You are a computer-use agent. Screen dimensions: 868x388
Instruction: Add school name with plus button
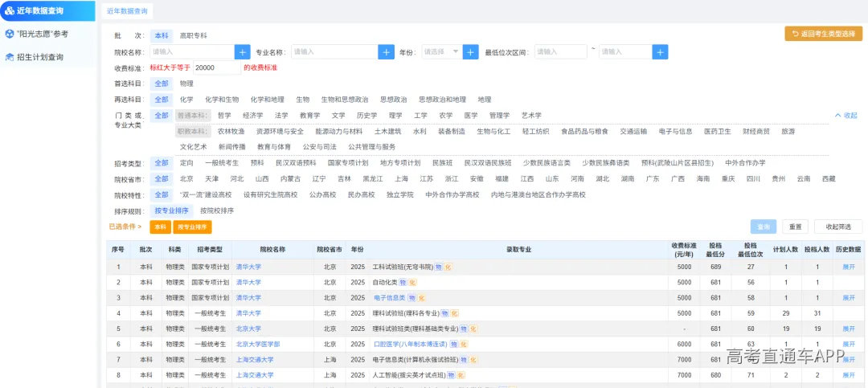pyautogui.click(x=243, y=52)
